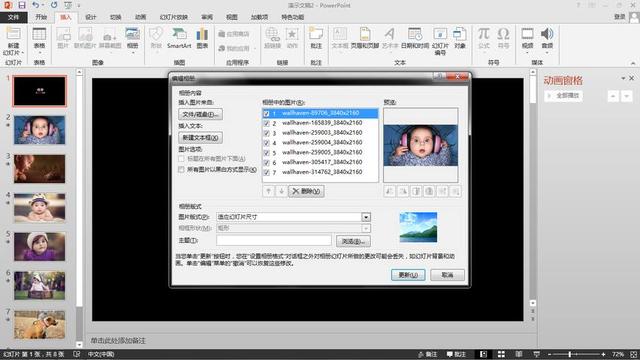This screenshot has height=360, width=640.
Task: Click the Browse button next to theme field
Action: coord(353,241)
